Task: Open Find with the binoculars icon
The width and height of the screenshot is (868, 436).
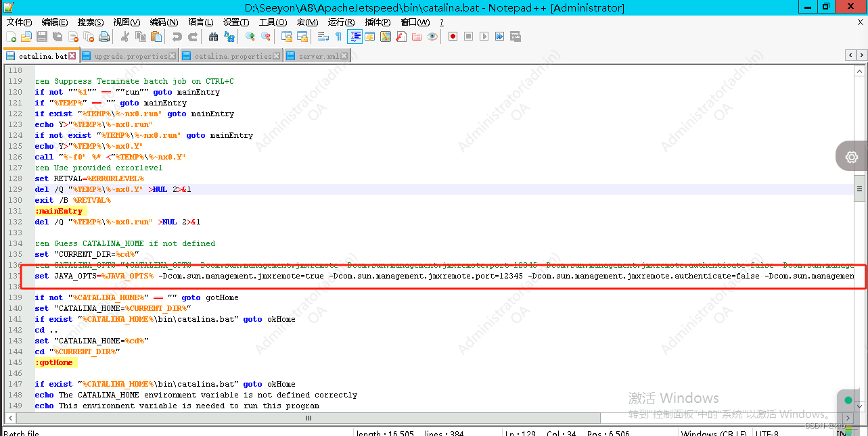Action: (213, 37)
